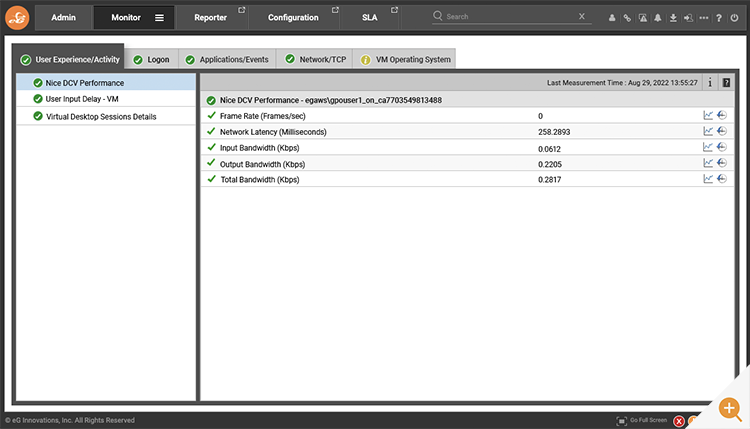750x429 pixels.
Task: Click the Frame Rate (Frames/sec) label
Action: [x=263, y=116]
